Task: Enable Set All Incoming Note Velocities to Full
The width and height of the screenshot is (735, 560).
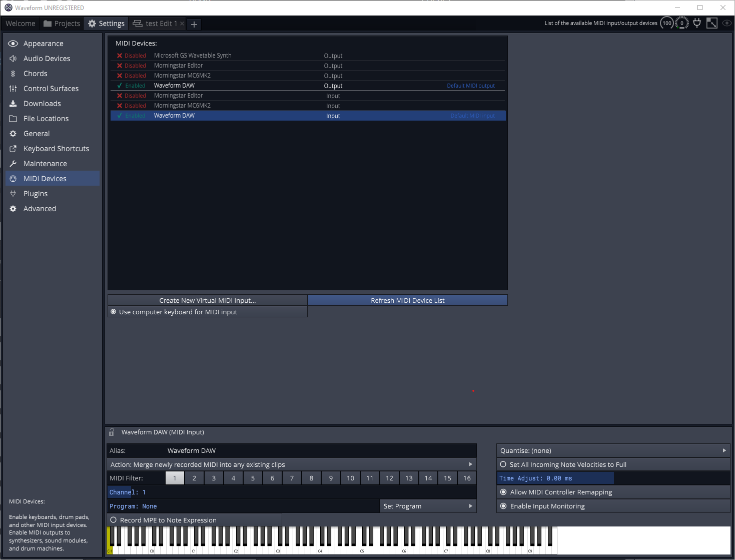Action: coord(503,464)
